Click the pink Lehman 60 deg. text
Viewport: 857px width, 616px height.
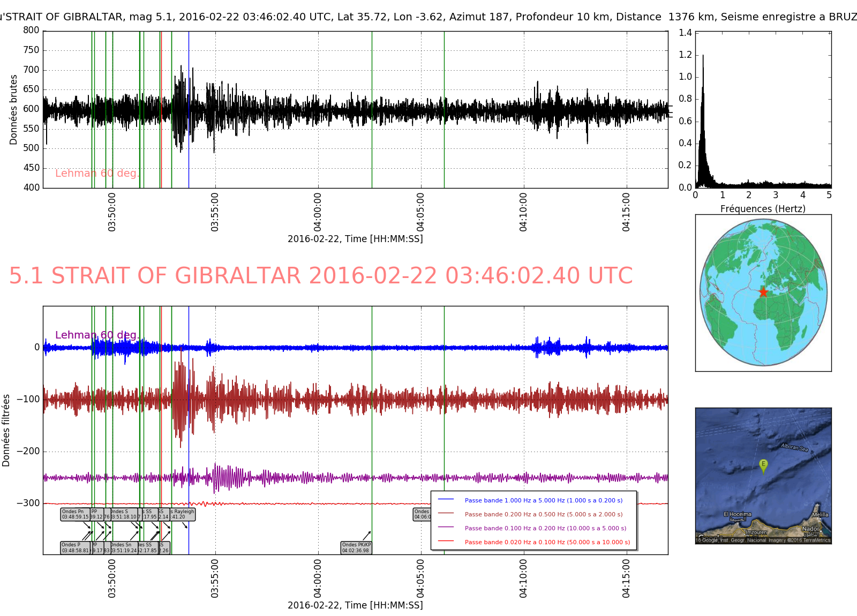coord(97,174)
